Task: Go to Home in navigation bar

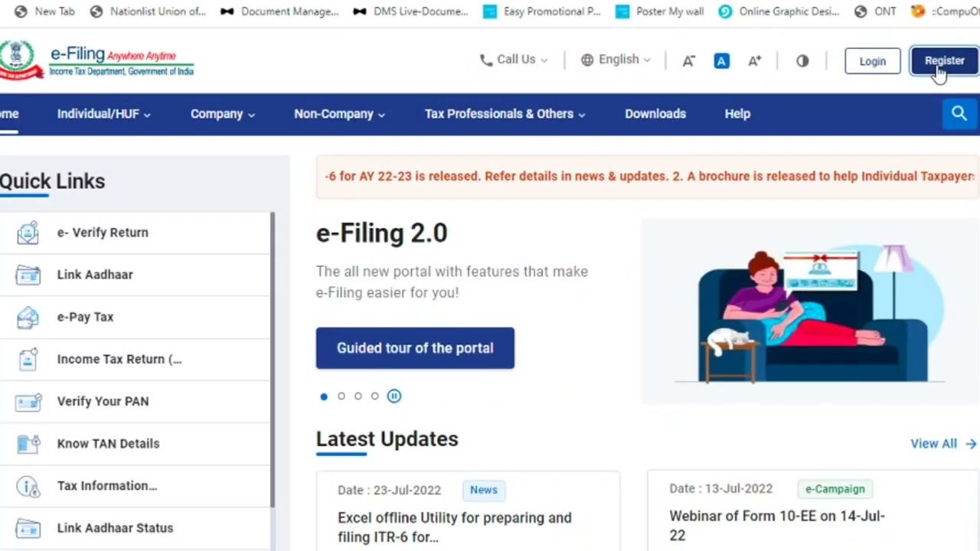Action: 9,114
